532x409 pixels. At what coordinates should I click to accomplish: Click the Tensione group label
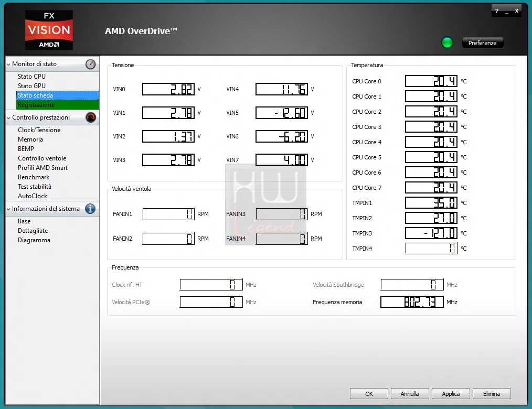tap(123, 65)
